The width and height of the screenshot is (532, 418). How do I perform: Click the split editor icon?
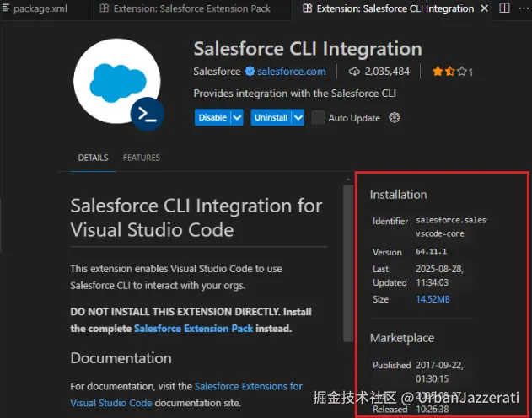pyautogui.click(x=504, y=8)
